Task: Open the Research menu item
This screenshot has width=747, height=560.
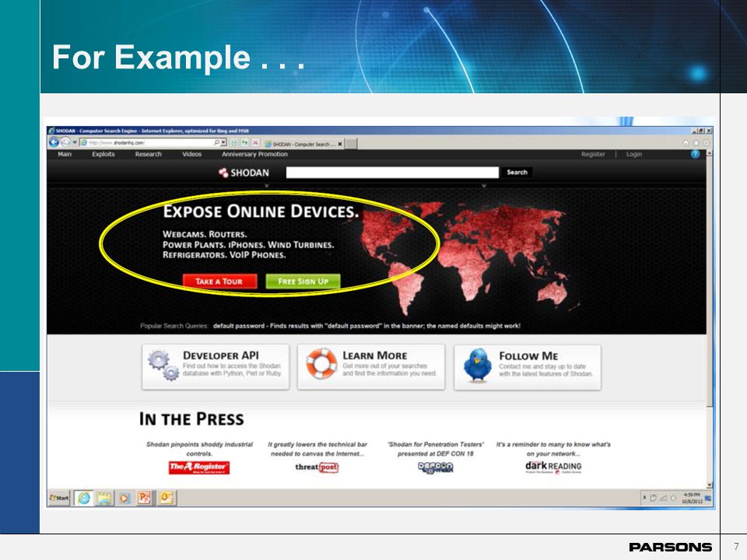Action: pos(148,154)
